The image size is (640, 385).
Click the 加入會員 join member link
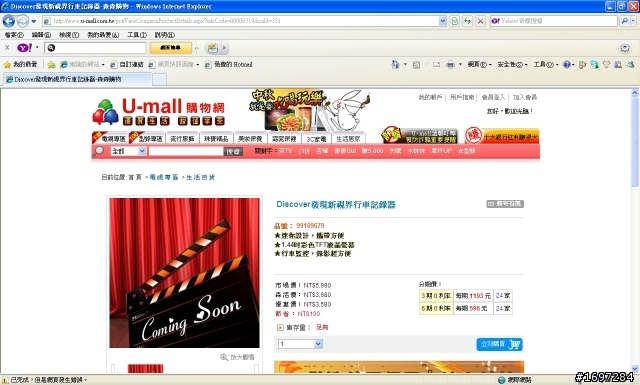coord(525,97)
